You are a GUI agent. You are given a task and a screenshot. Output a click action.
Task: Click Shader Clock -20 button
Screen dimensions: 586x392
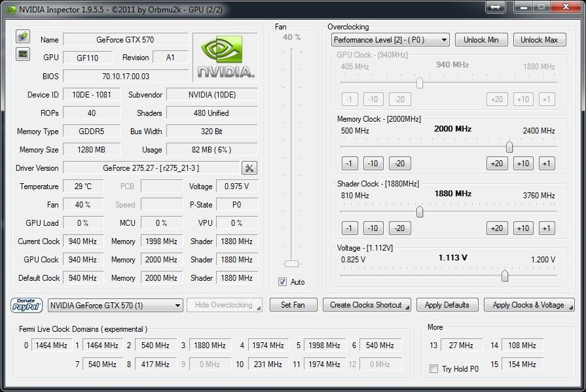pos(400,228)
